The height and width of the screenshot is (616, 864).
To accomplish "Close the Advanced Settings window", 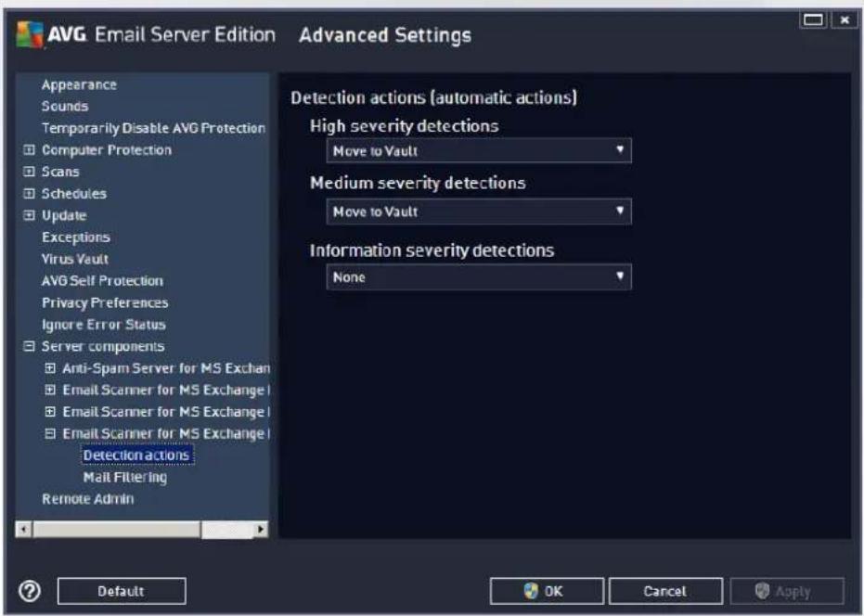I will 845,20.
